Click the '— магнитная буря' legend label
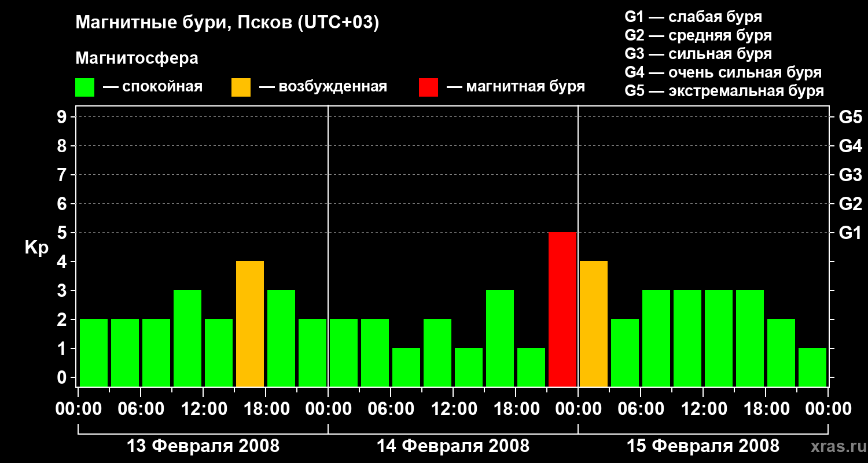This screenshot has width=868, height=463. 516,87
